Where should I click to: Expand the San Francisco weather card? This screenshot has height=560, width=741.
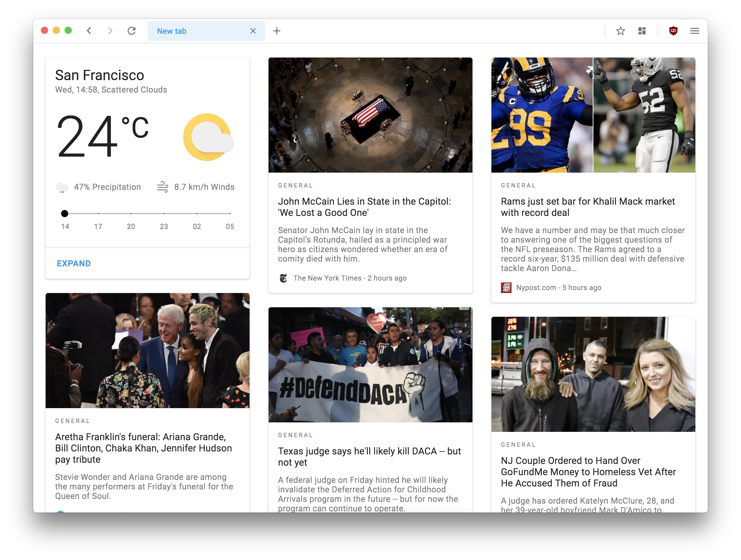click(74, 263)
